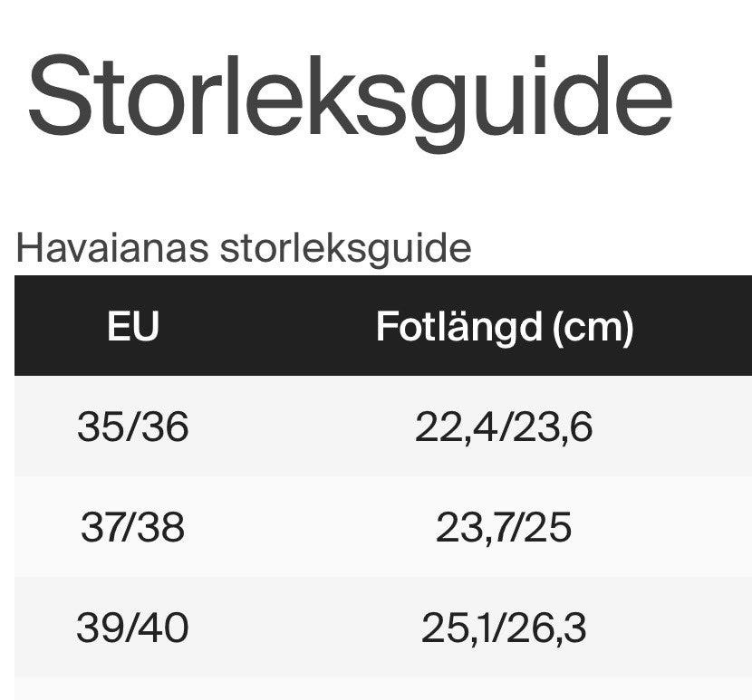Viewport: 752px width, 700px height.
Task: Click the EU column header
Action: (x=133, y=326)
